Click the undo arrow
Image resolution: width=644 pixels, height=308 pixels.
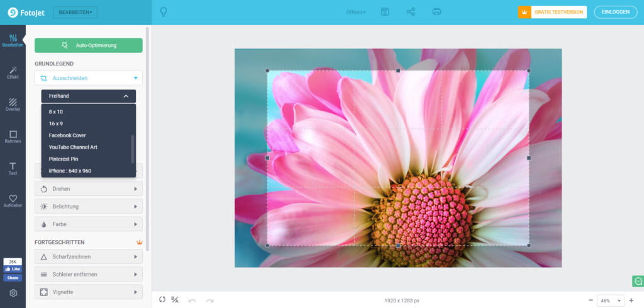coord(192,300)
